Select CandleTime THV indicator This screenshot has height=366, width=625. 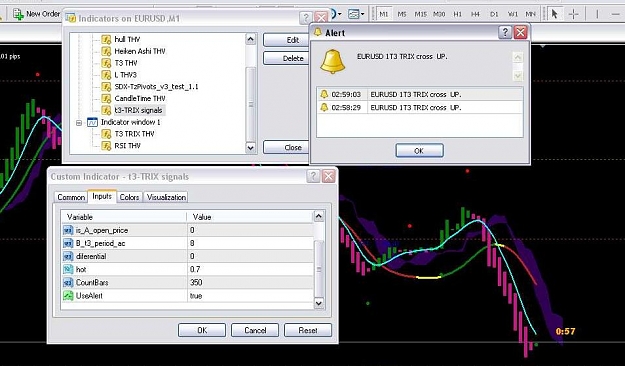click(x=140, y=98)
